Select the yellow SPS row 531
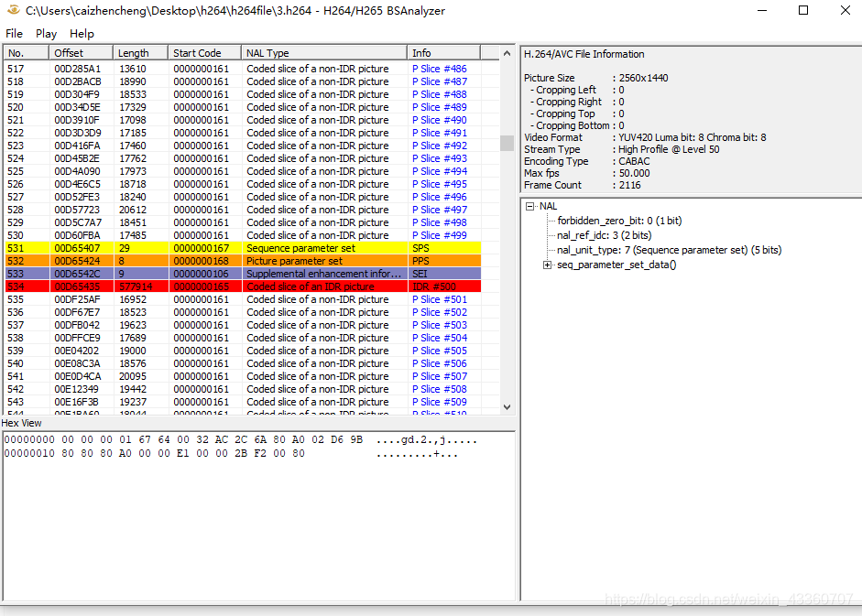Viewport: 862px width, 616px height. tap(243, 248)
